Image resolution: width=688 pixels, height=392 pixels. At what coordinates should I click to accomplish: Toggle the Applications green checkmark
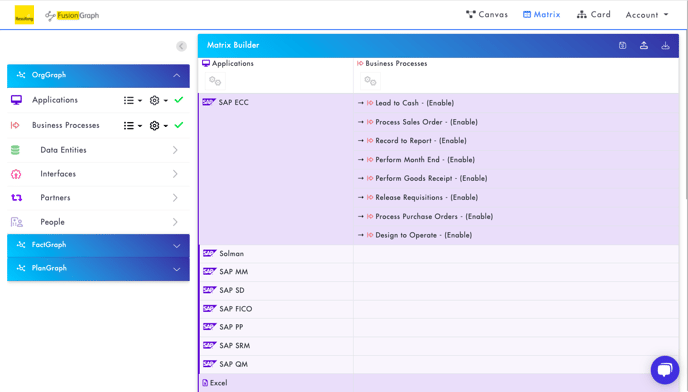click(x=179, y=100)
